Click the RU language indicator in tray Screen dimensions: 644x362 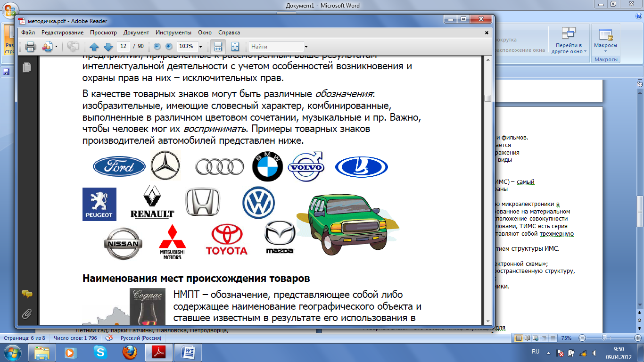click(536, 352)
